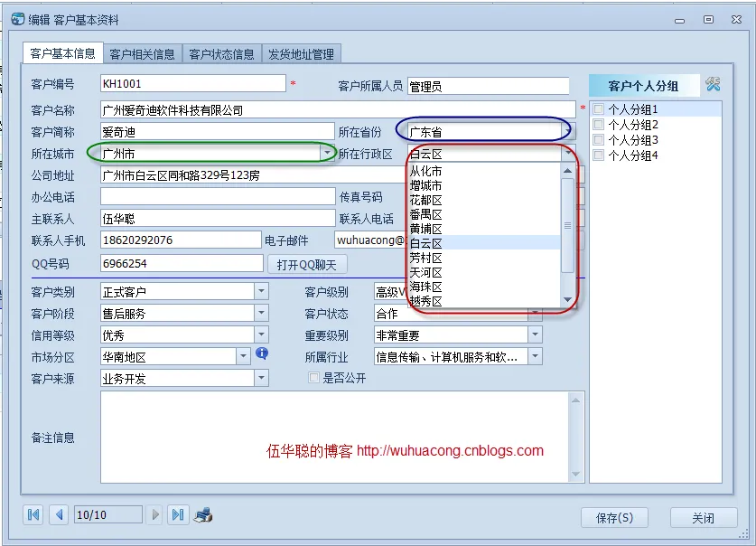The image size is (756, 546).
Task: Click district list scrollbar up arrow
Action: [567, 171]
